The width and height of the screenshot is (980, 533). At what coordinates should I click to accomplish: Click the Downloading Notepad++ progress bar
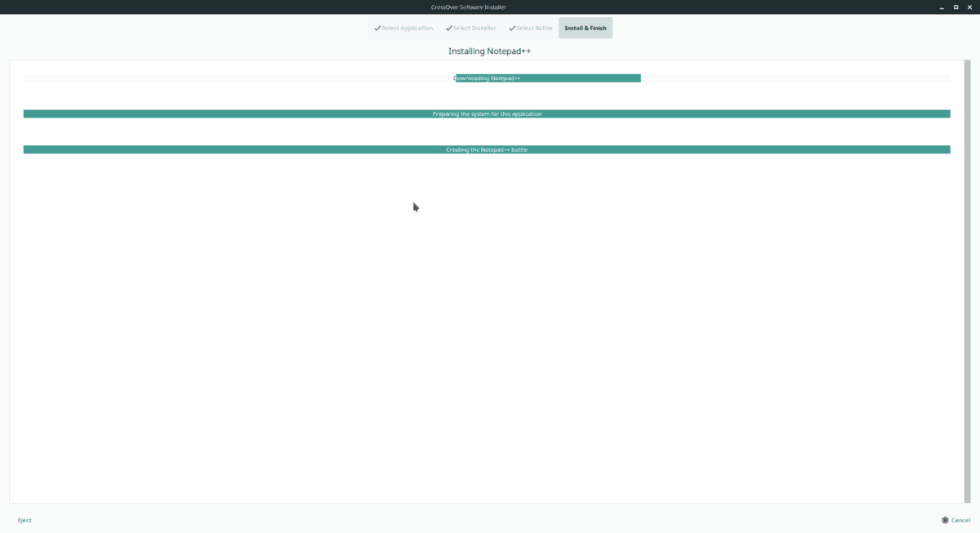pyautogui.click(x=488, y=78)
